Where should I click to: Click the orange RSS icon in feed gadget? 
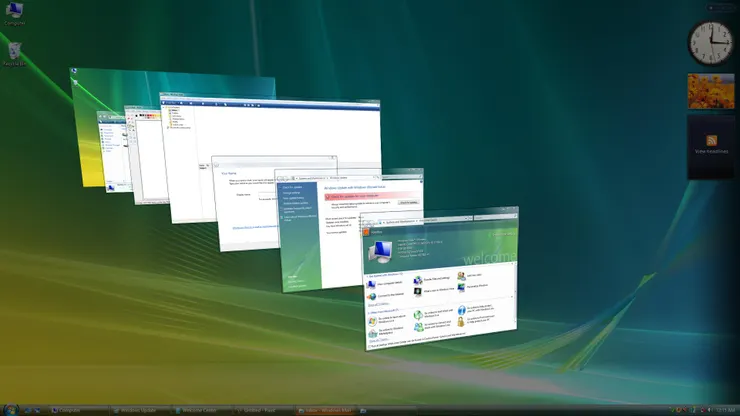coord(712,140)
